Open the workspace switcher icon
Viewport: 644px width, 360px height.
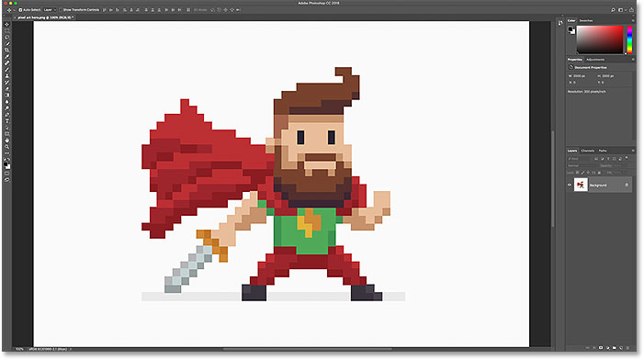pos(621,10)
